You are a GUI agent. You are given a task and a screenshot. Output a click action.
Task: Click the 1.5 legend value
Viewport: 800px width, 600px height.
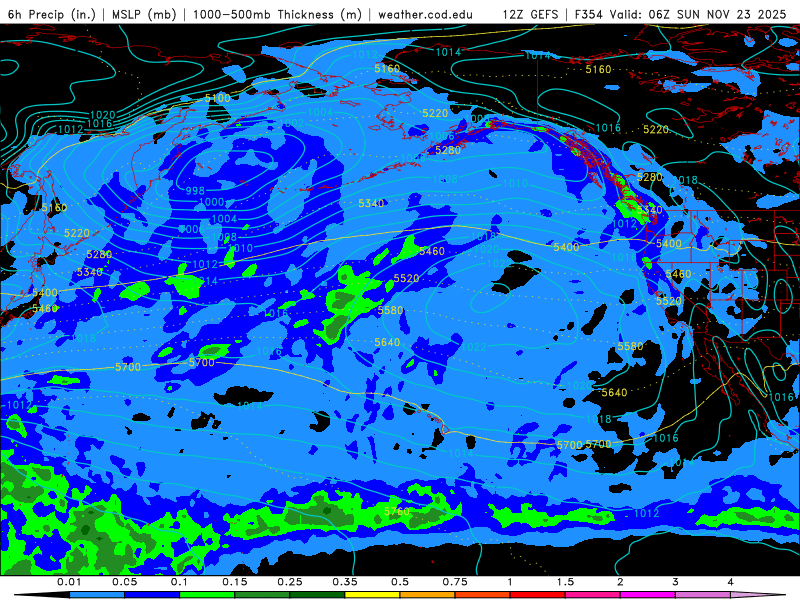565,582
